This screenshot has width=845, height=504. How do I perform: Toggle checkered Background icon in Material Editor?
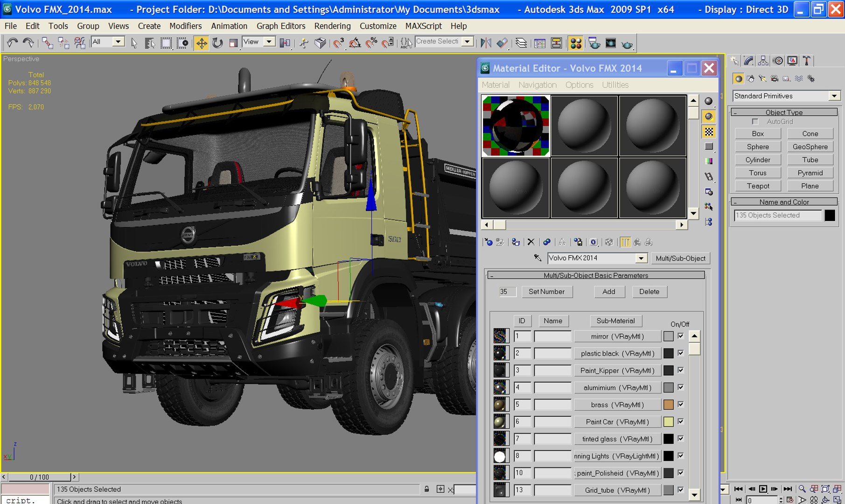coord(709,132)
